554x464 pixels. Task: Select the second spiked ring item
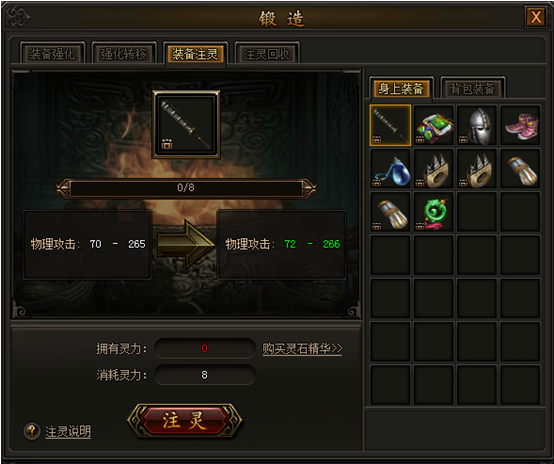(x=477, y=169)
